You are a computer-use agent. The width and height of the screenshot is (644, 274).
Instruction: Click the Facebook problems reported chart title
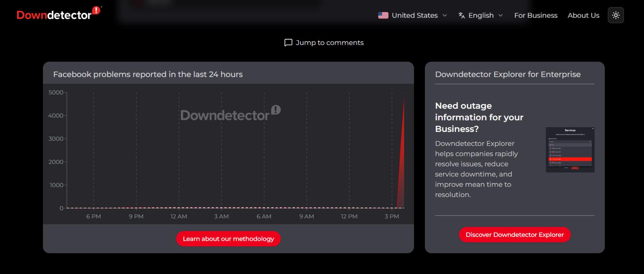[148, 74]
